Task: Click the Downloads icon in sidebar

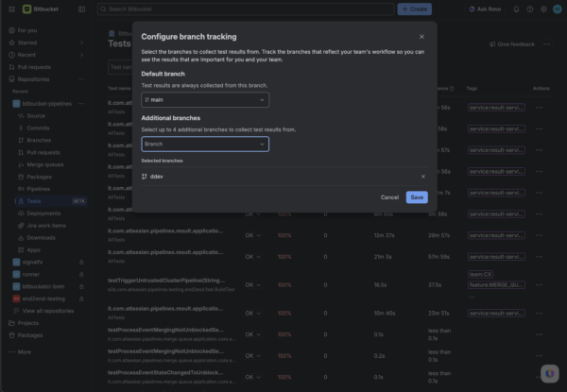Action: point(21,238)
